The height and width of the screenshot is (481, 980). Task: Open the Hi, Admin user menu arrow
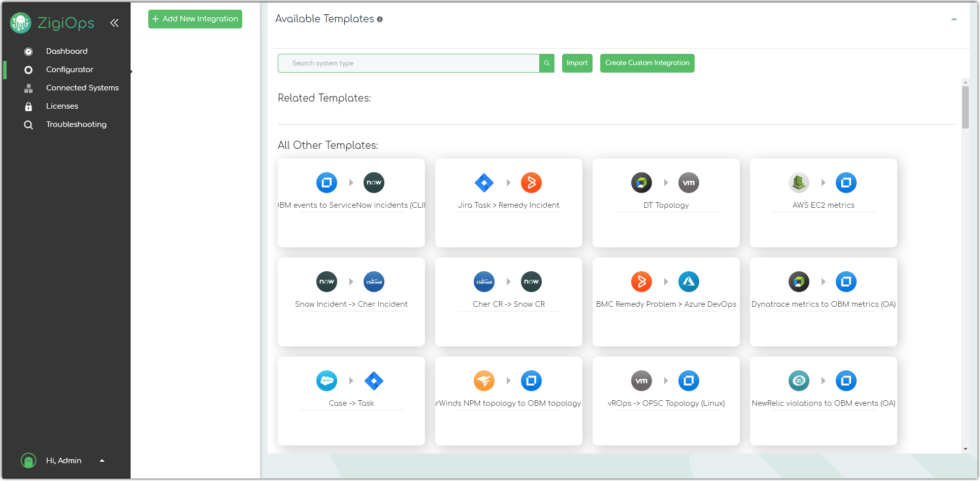[102, 461]
